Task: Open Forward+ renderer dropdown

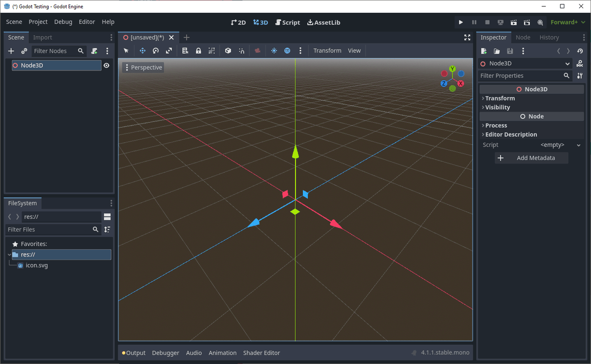Action: coord(568,22)
